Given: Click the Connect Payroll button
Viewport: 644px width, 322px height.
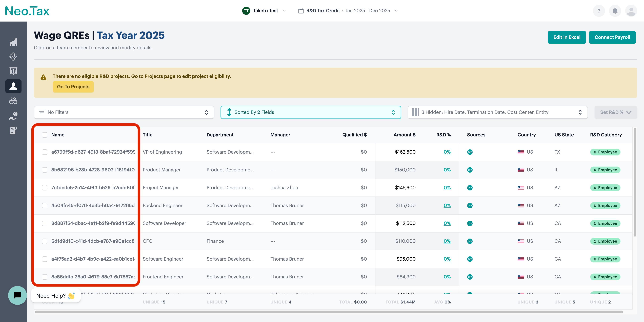Looking at the screenshot, I should point(612,37).
